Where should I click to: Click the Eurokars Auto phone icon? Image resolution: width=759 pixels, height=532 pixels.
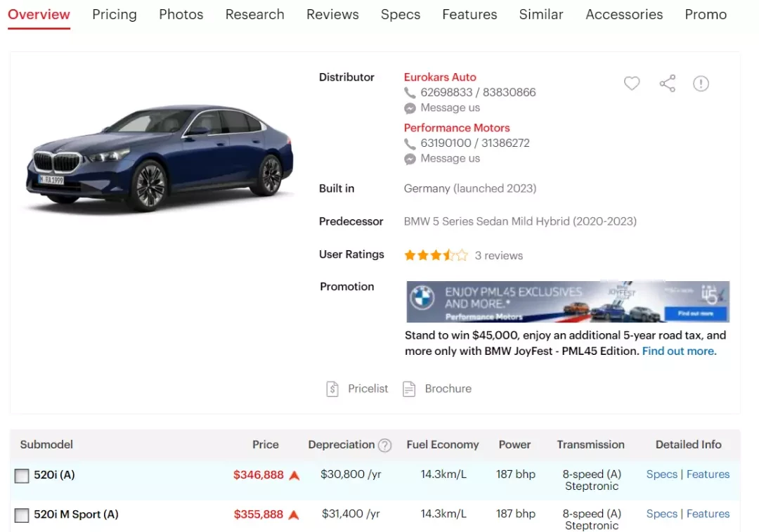410,93
